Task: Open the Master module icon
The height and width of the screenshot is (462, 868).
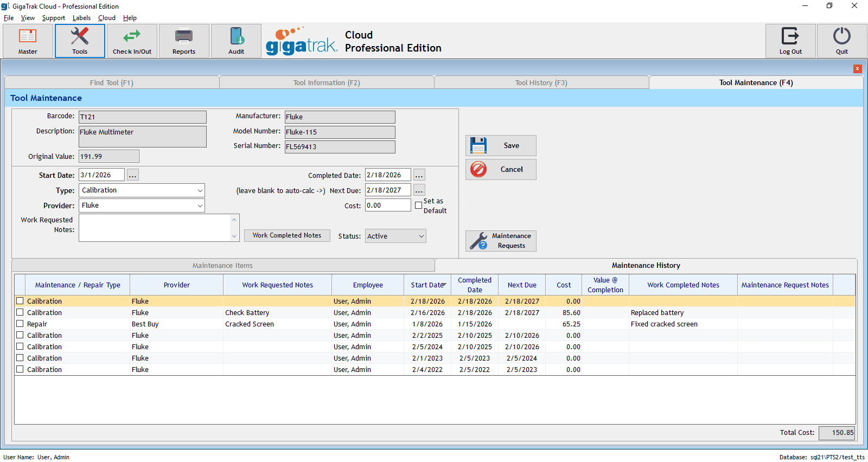Action: click(28, 41)
